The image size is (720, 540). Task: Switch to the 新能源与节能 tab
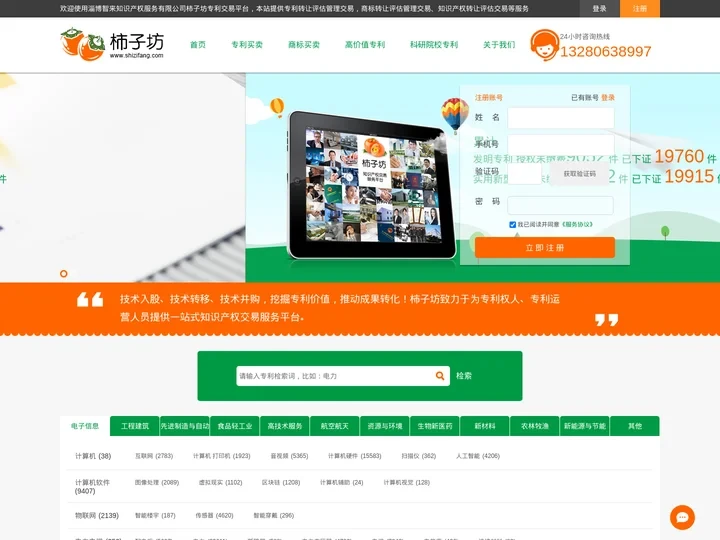pos(585,426)
